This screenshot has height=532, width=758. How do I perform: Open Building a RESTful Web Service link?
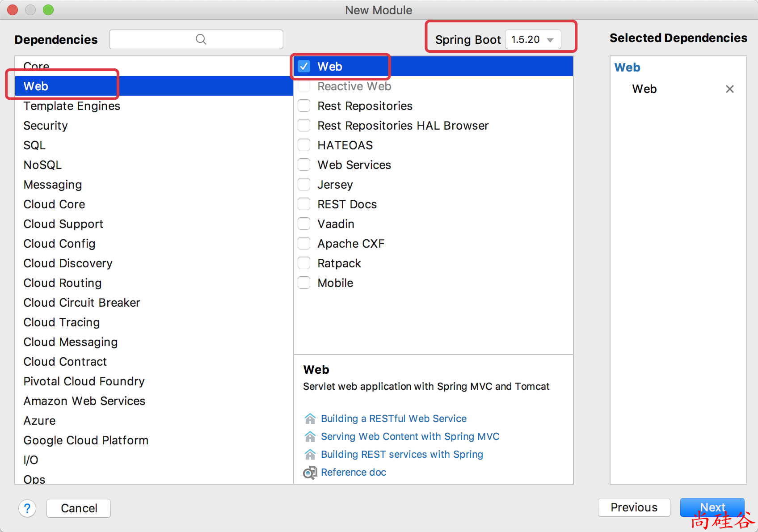pos(393,418)
